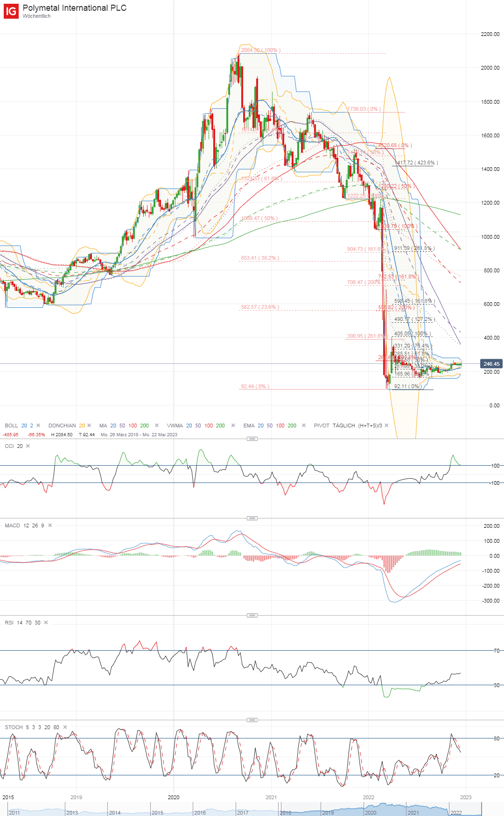Grab the resize handle above CCI panel
The image size is (504, 816).
click(x=252, y=439)
